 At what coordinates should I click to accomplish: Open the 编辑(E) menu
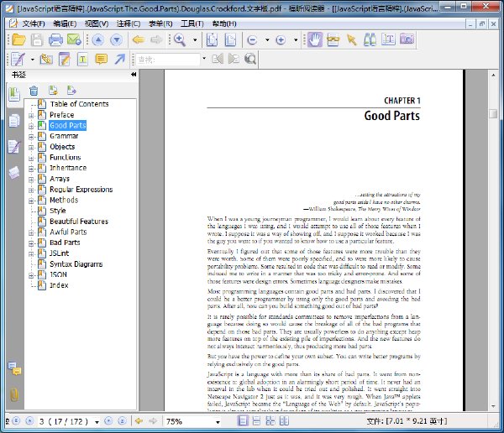(x=65, y=23)
